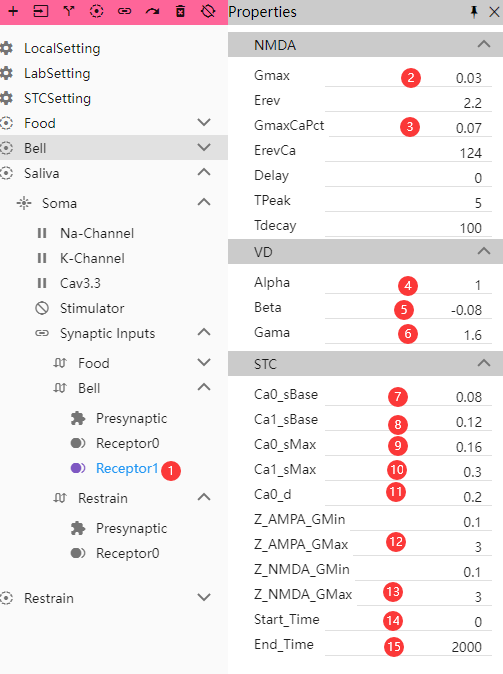Pin the Properties panel
The height and width of the screenshot is (674, 503).
pyautogui.click(x=474, y=12)
